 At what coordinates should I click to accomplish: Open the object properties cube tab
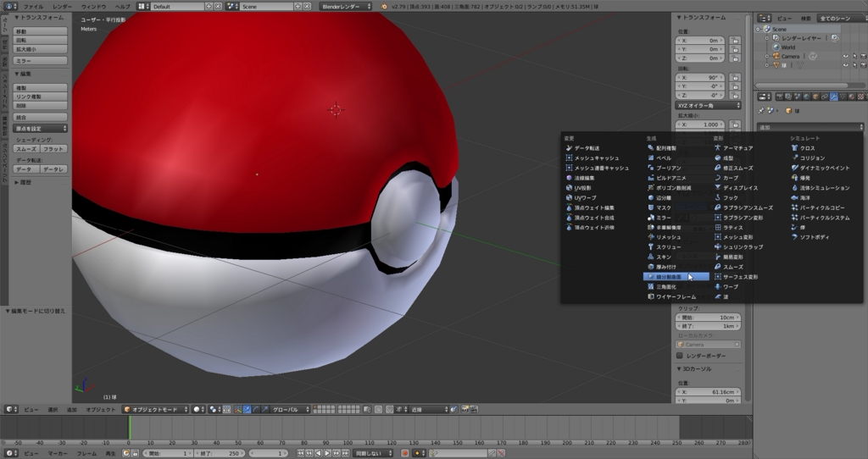pyautogui.click(x=814, y=97)
